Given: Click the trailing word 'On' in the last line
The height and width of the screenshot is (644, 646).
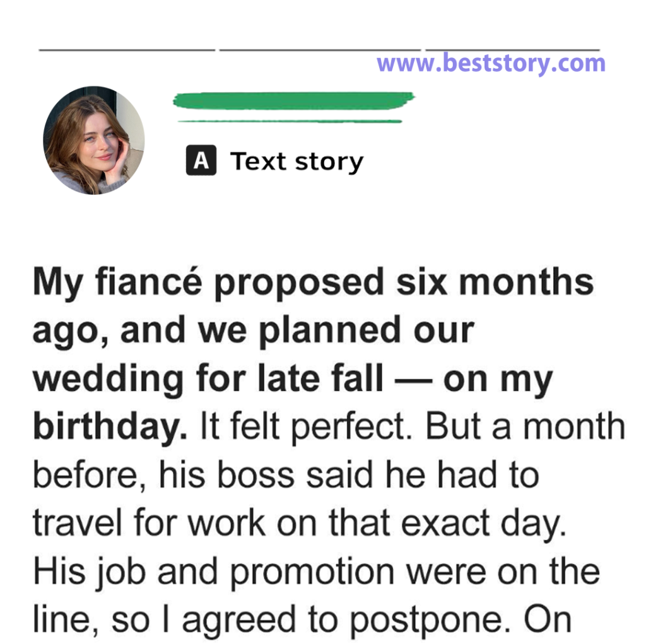Looking at the screenshot, I should (548, 619).
